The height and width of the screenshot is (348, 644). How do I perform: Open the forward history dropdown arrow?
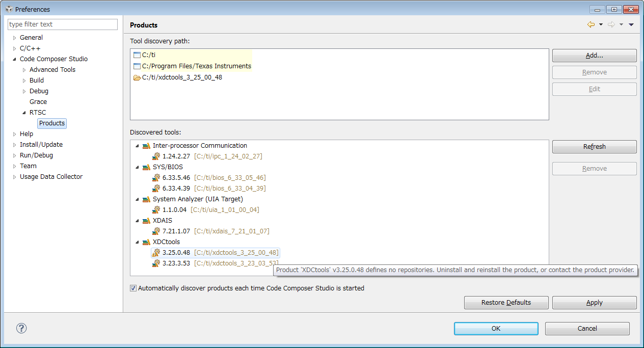tap(621, 24)
